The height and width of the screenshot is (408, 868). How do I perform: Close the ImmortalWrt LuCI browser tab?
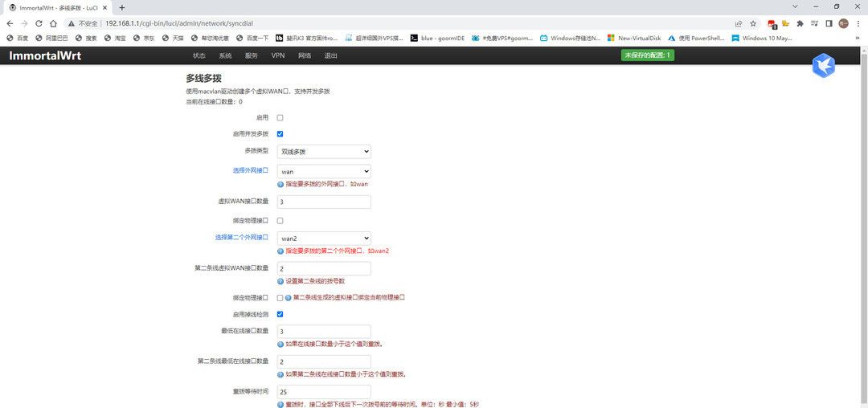[x=104, y=8]
